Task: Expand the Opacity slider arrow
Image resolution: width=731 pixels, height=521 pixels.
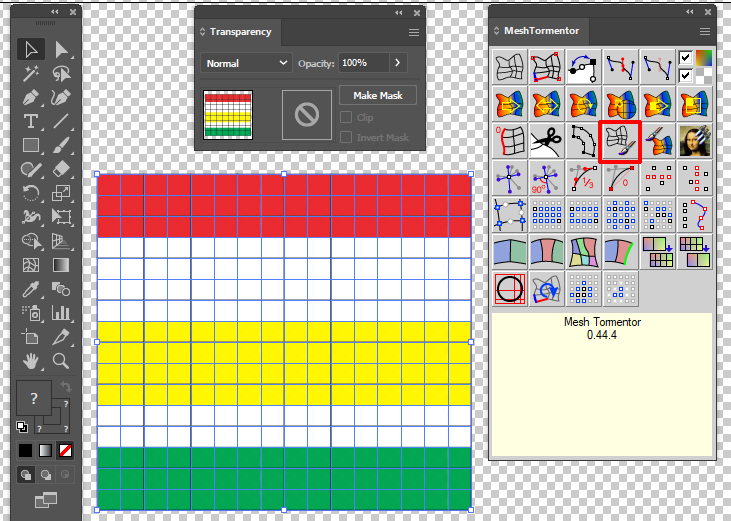Action: (398, 63)
